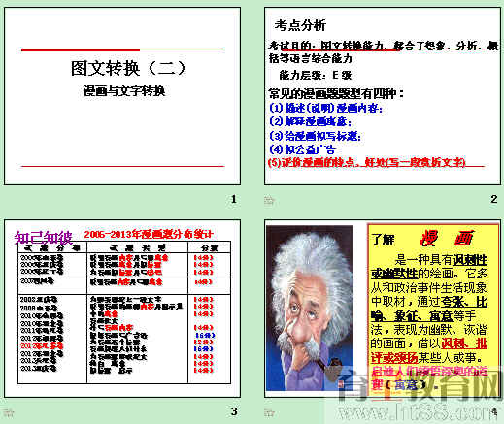Select slide 2 thumbnail titled 考点分析
Screen dimensions: 504x424
tap(383, 96)
